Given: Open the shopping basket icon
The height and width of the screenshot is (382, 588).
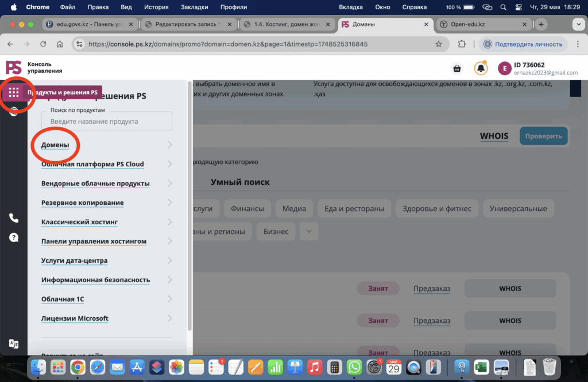Looking at the screenshot, I should point(457,68).
